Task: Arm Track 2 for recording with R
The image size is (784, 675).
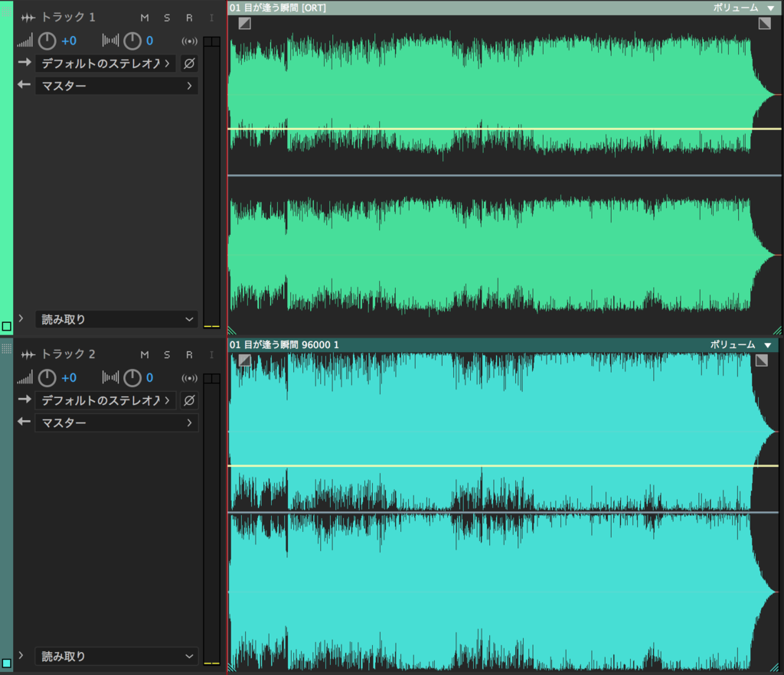Action: tap(189, 355)
